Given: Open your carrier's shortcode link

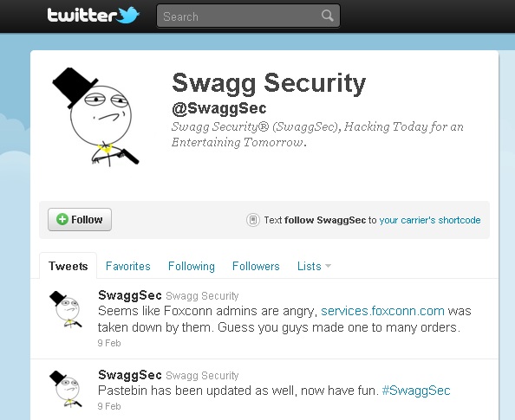Looking at the screenshot, I should 430,219.
